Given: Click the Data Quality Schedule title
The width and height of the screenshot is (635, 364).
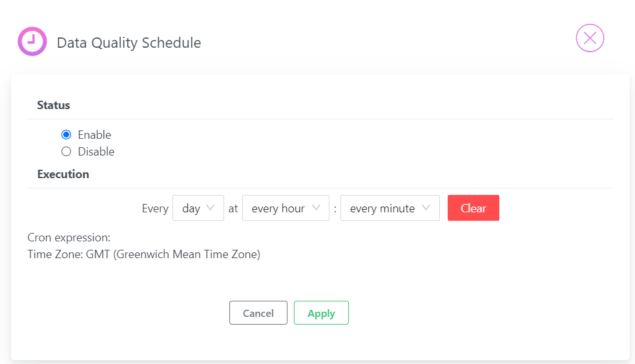Looking at the screenshot, I should click(129, 43).
